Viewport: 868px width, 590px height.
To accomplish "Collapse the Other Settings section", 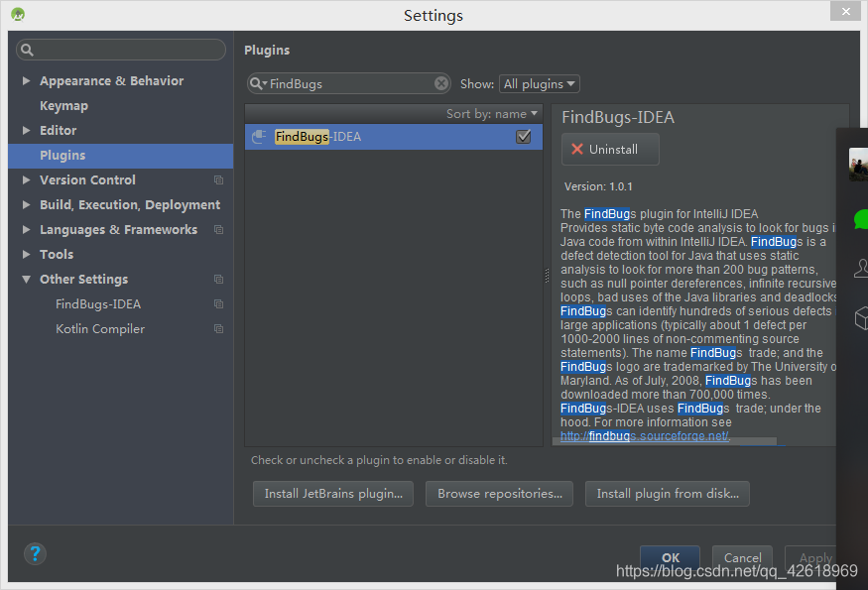I will (x=26, y=279).
